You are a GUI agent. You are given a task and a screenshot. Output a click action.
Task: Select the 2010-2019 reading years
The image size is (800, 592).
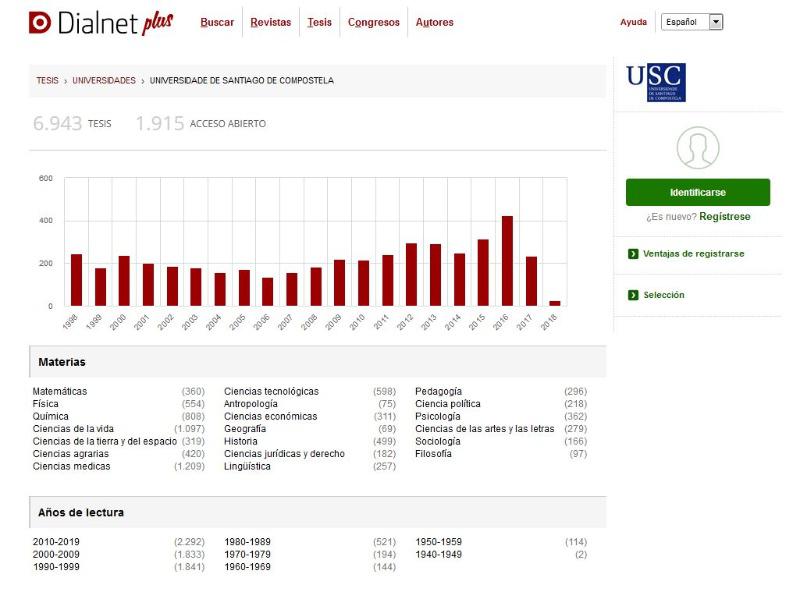(x=57, y=542)
